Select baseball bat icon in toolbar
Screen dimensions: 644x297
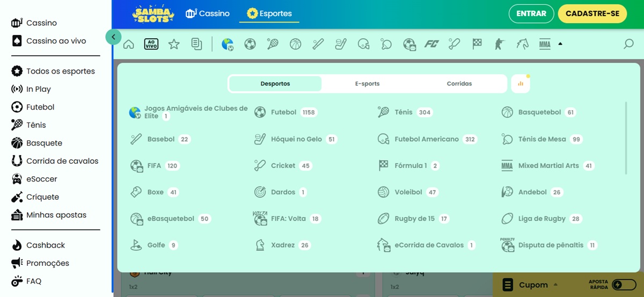click(318, 44)
